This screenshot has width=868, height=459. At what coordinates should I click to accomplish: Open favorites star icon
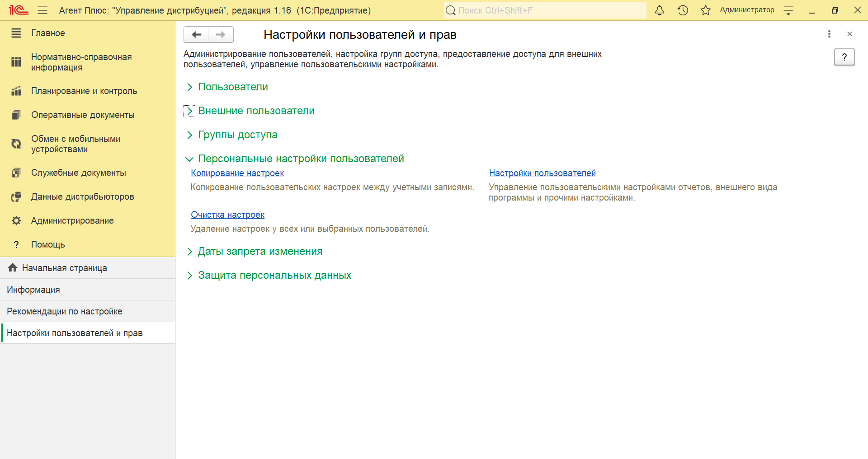point(706,10)
